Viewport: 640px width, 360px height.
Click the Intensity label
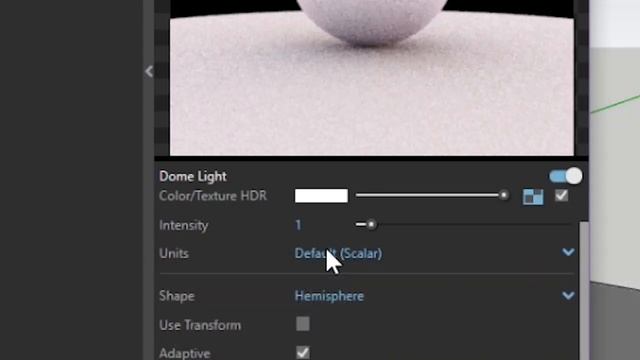point(184,225)
